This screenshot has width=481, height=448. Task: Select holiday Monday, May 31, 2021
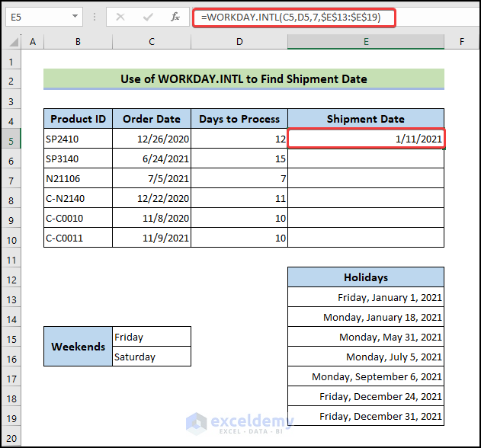tap(366, 337)
